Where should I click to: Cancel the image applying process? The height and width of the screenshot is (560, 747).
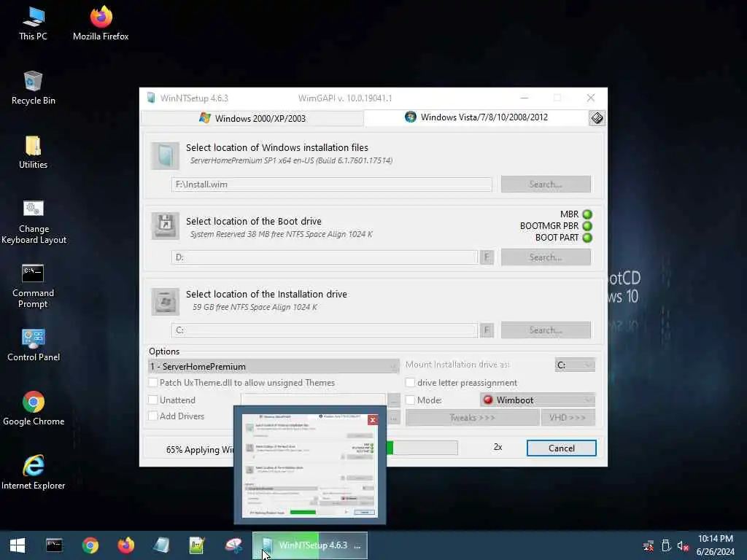tap(561, 448)
